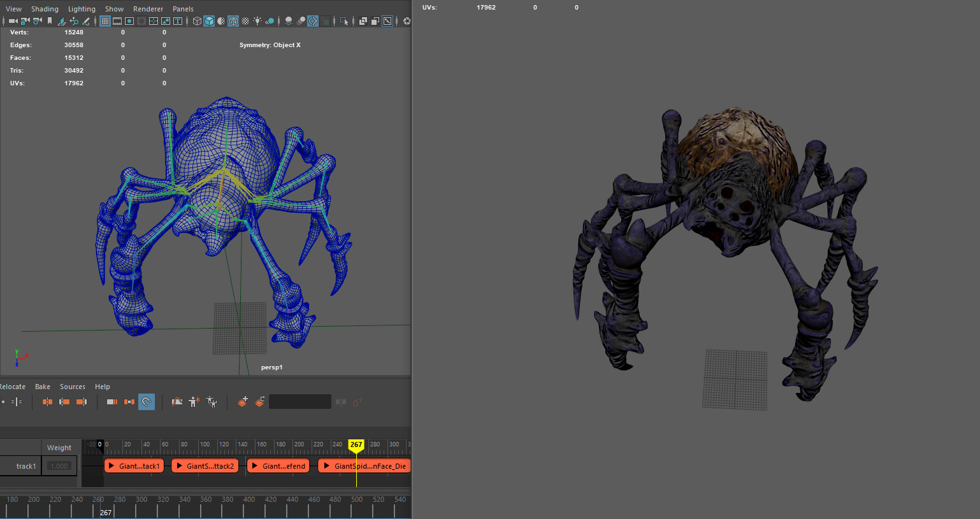This screenshot has height=519, width=980.
Task: Click the character with star icon in Time Editor
Action: coord(194,402)
